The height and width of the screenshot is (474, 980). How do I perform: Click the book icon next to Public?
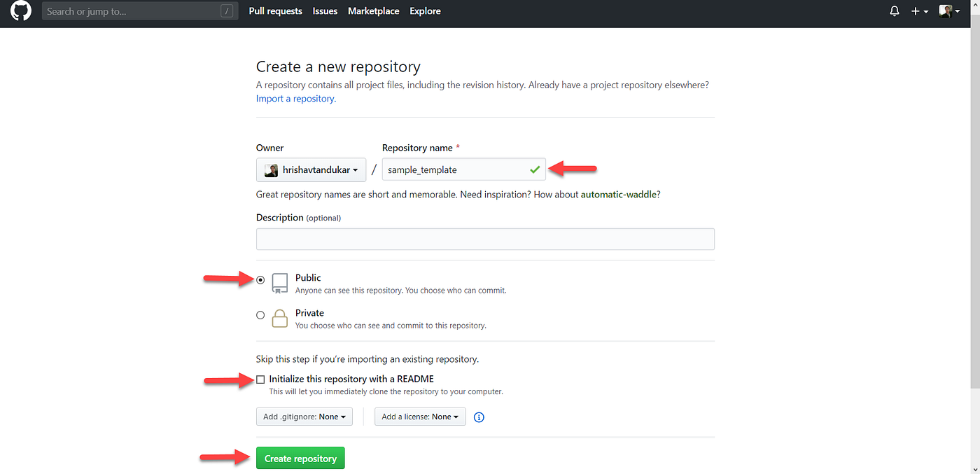click(x=279, y=283)
